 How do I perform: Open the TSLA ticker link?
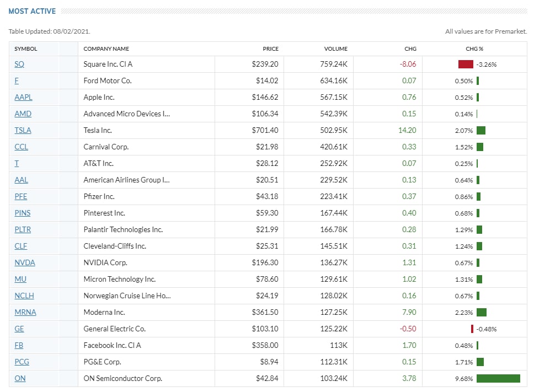pyautogui.click(x=23, y=130)
